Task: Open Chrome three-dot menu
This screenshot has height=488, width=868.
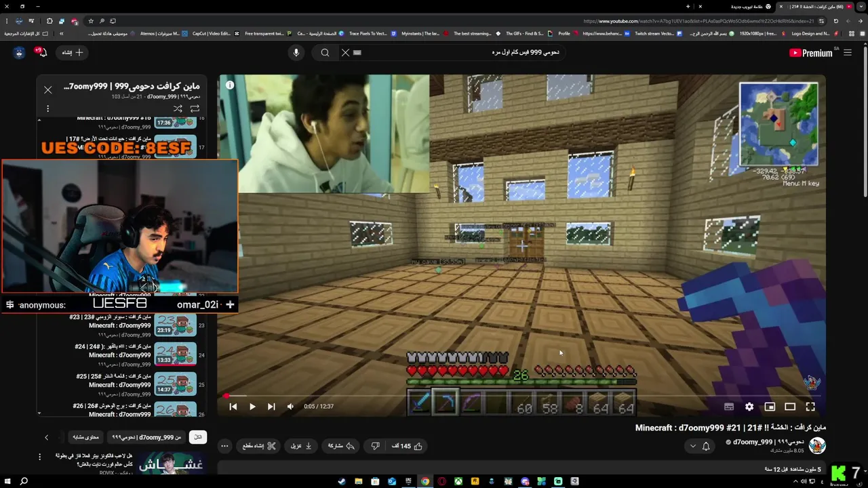Action: click(7, 21)
